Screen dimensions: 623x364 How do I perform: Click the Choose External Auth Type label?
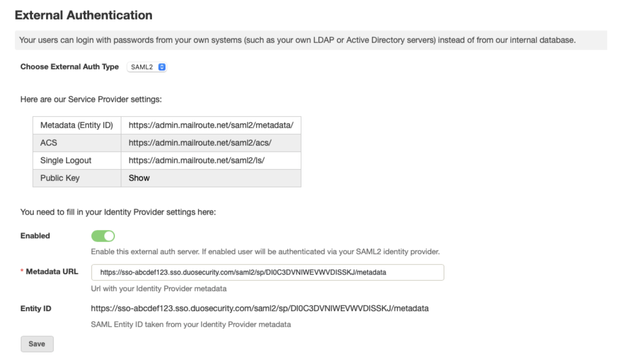pos(70,67)
